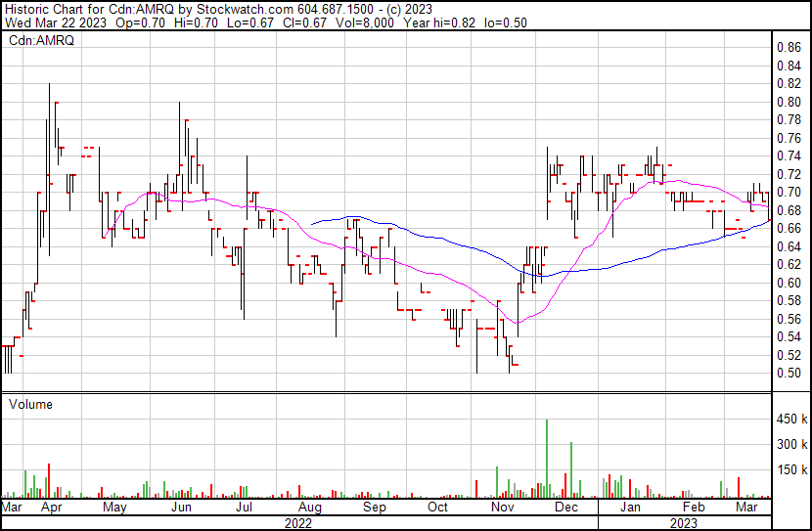Image resolution: width=812 pixels, height=531 pixels.
Task: Select the Oct month label on the time axis
Action: pos(437,509)
